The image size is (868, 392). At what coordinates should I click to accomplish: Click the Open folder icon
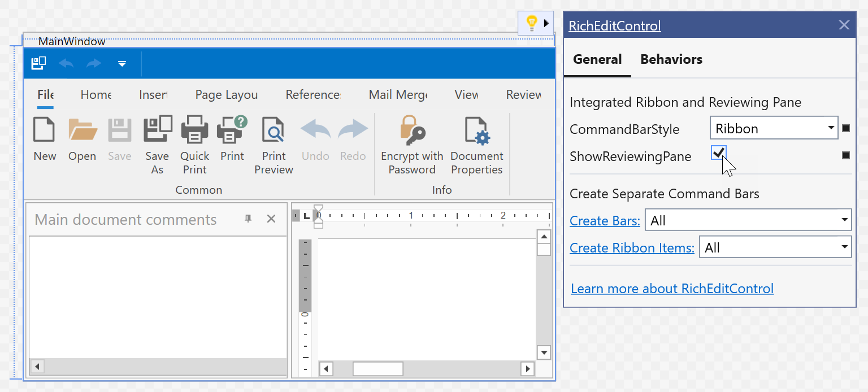[83, 129]
